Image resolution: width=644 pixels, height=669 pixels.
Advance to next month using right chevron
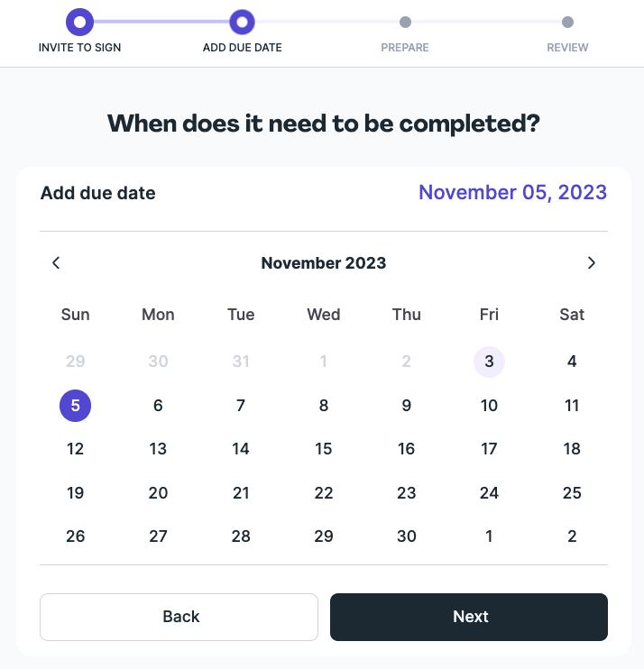[592, 263]
